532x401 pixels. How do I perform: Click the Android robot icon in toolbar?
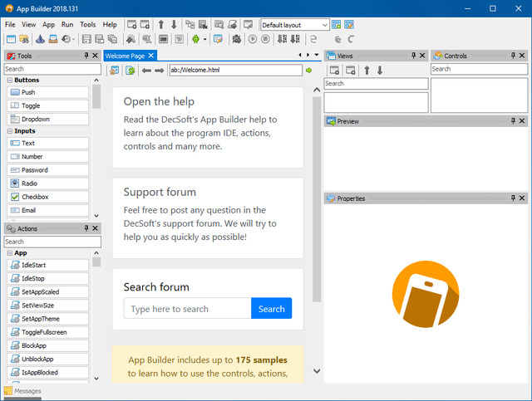pos(195,39)
